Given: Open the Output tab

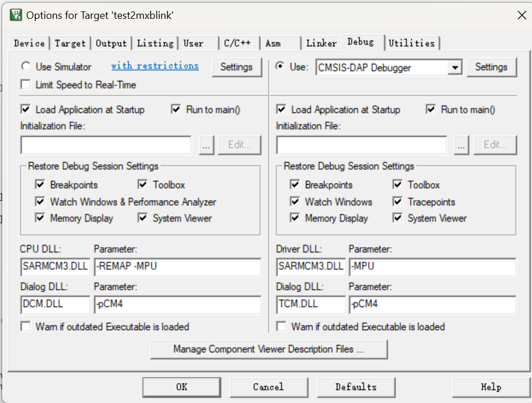Looking at the screenshot, I should pos(111,43).
